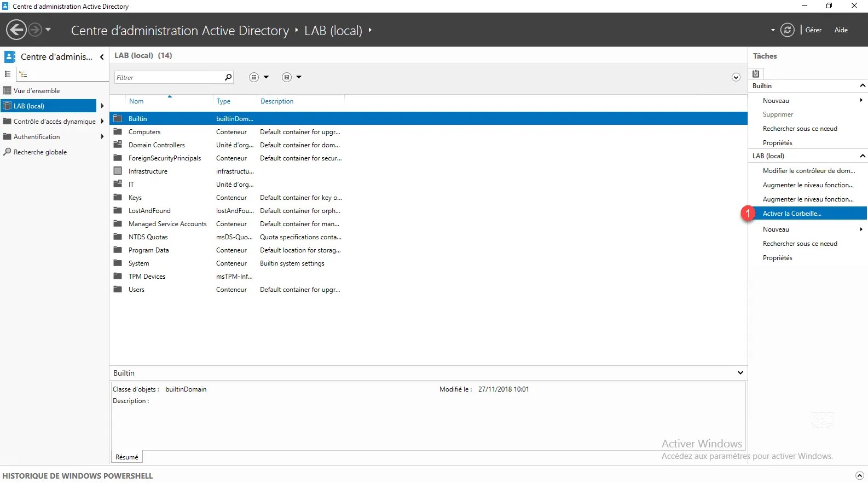Click the magnifier icon in the filter box
Screen dimensions: 868x483
[x=228, y=77]
